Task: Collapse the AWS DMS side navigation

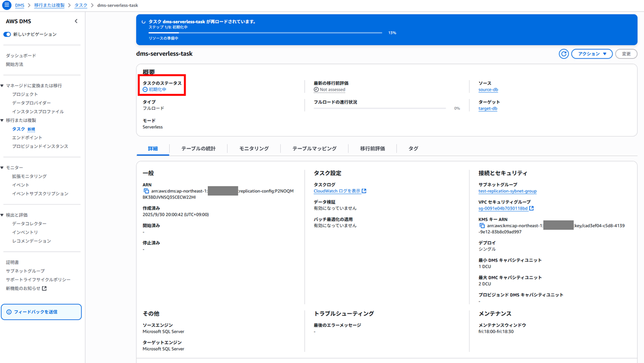Action: coord(76,21)
